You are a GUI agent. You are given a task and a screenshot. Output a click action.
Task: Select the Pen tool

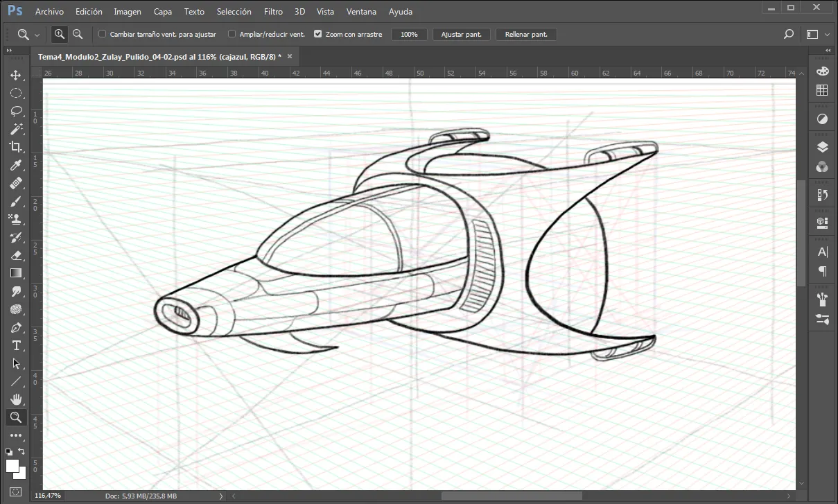(15, 327)
